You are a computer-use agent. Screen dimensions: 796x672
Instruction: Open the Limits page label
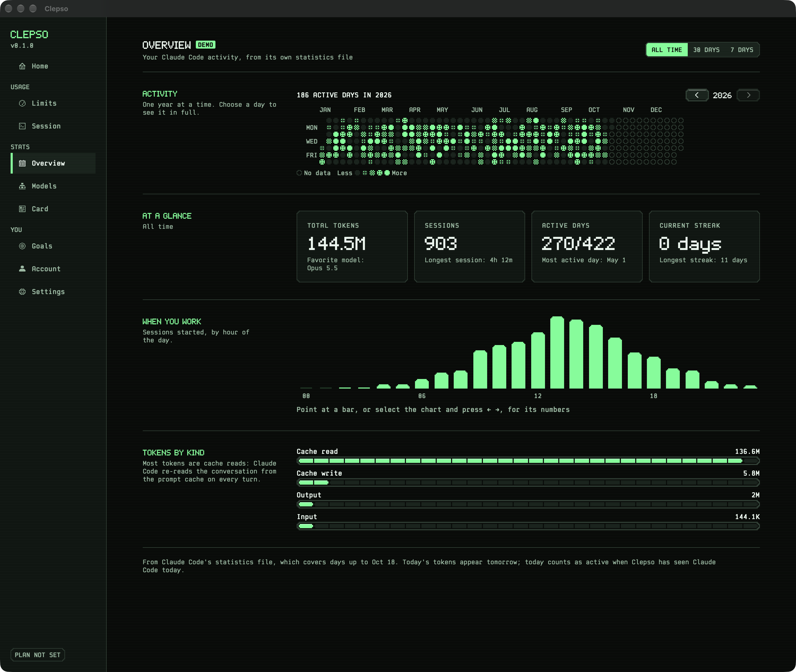44,103
